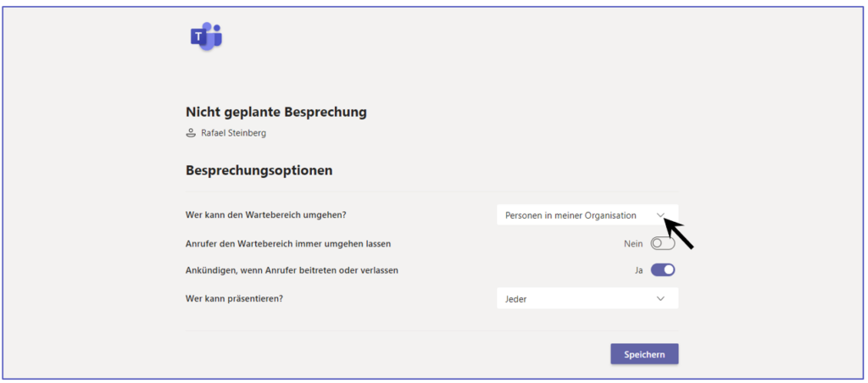The image size is (868, 383).
Task: Save options with the Speichern button
Action: [644, 354]
